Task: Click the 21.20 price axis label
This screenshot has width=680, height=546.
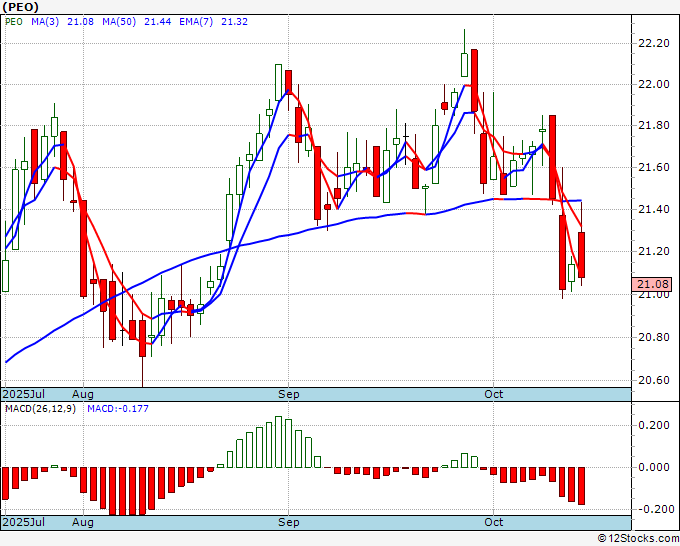Action: (x=654, y=252)
